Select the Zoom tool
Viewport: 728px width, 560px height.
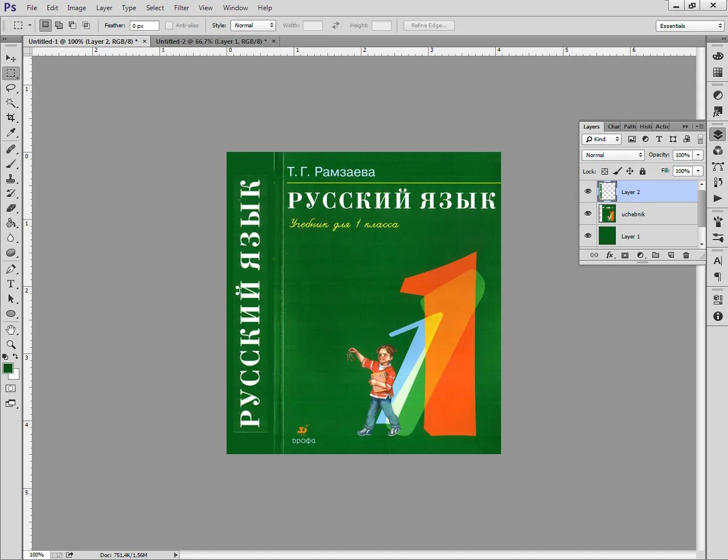(x=11, y=345)
